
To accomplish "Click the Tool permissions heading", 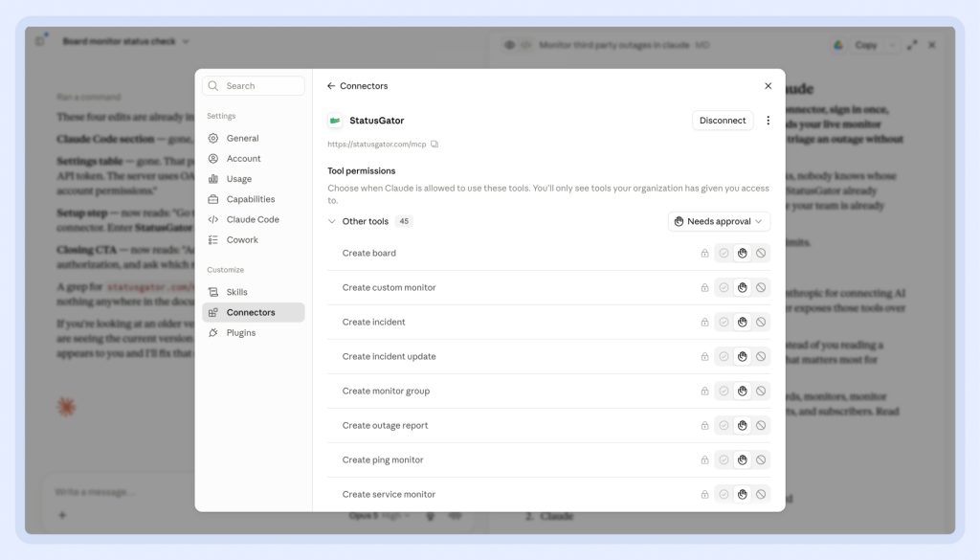I will pyautogui.click(x=361, y=170).
